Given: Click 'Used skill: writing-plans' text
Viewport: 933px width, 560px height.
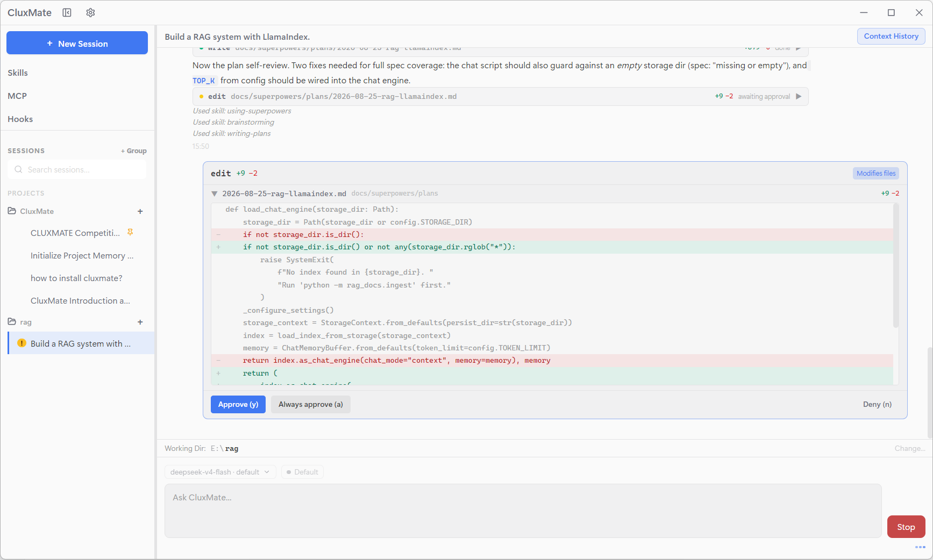Looking at the screenshot, I should [232, 134].
